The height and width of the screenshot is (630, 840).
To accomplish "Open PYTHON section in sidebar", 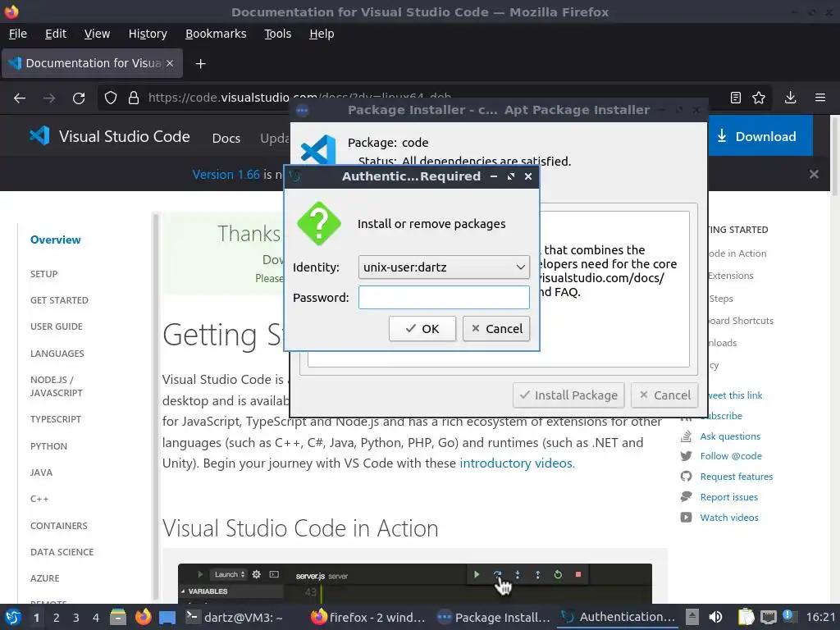I will click(48, 446).
